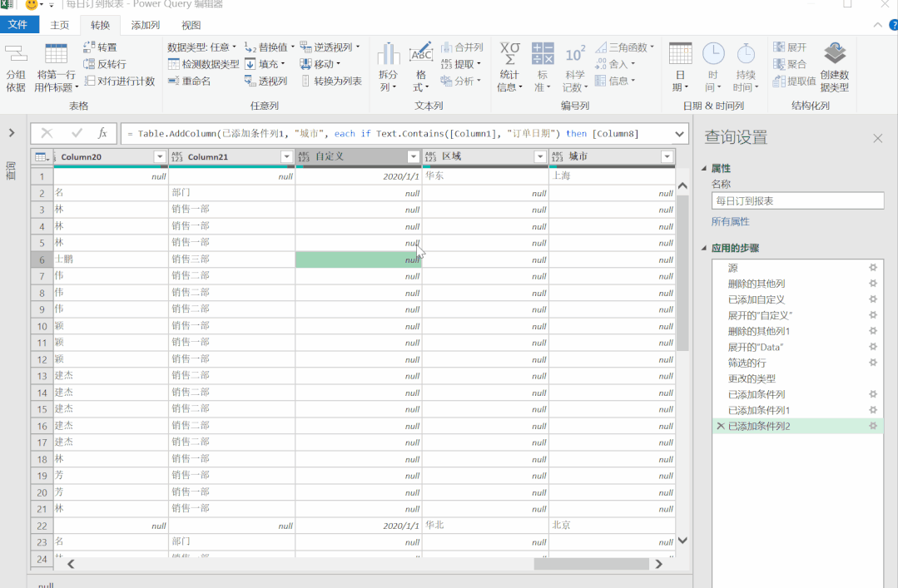This screenshot has width=898, height=588.
Task: Click the Split Column (拆分列) icon
Action: click(x=389, y=53)
